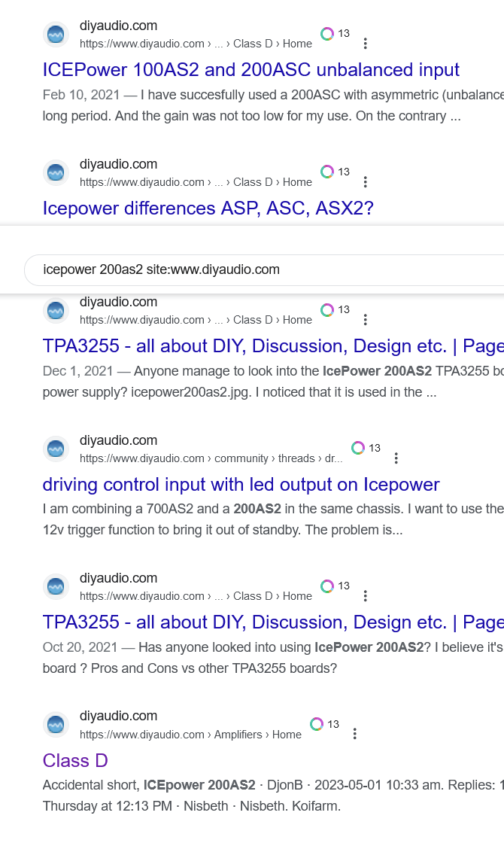Click diyaudio favicon of Icepower differences result
Screen dimensions: 504x846
[56, 173]
